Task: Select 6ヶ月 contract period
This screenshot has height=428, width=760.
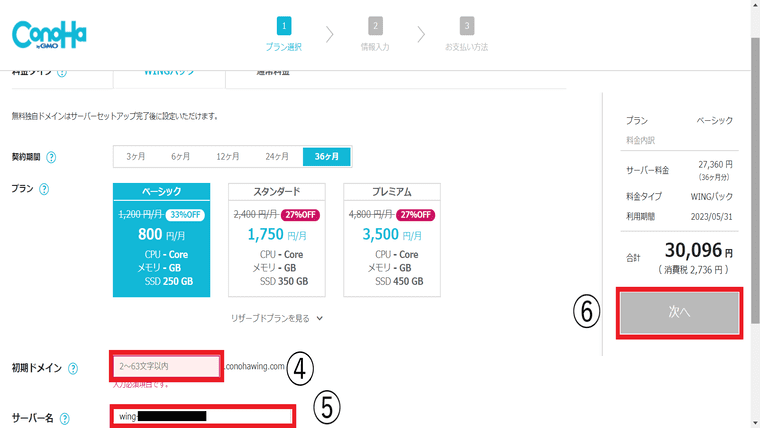Action: pyautogui.click(x=180, y=157)
